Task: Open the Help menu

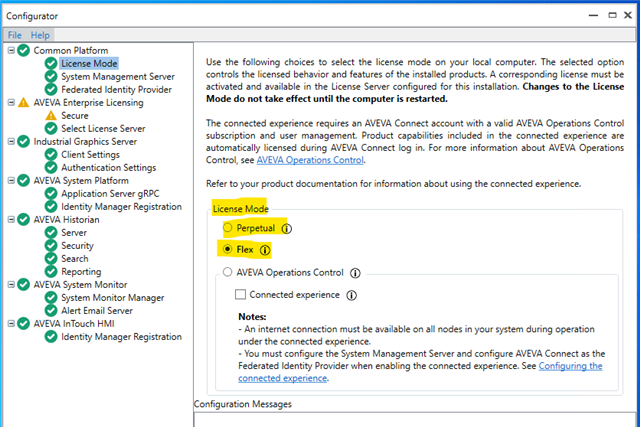Action: click(x=40, y=35)
